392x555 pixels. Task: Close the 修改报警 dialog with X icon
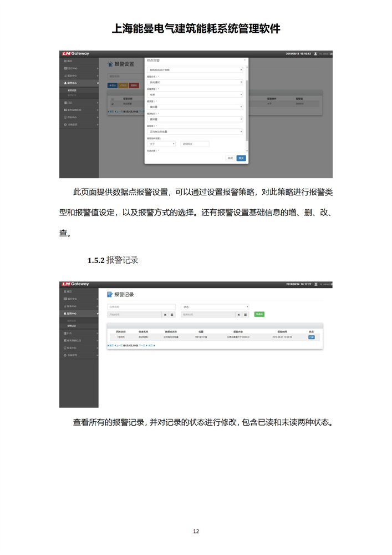point(245,60)
